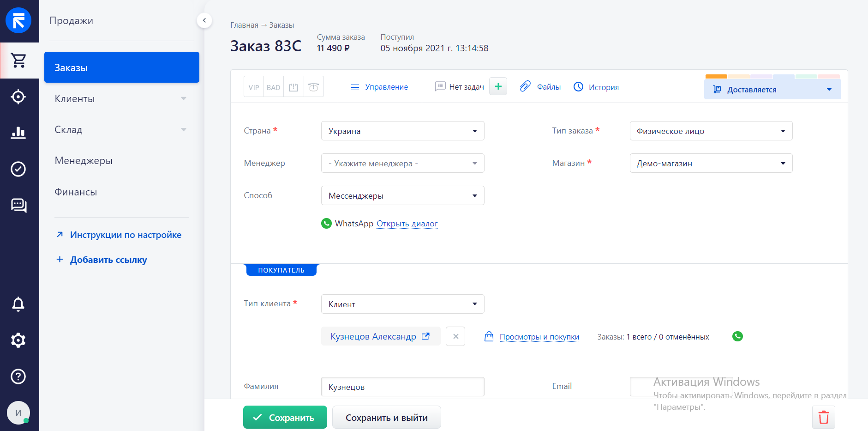Click the Фамилия input field
The width and height of the screenshot is (868, 431).
(x=402, y=387)
